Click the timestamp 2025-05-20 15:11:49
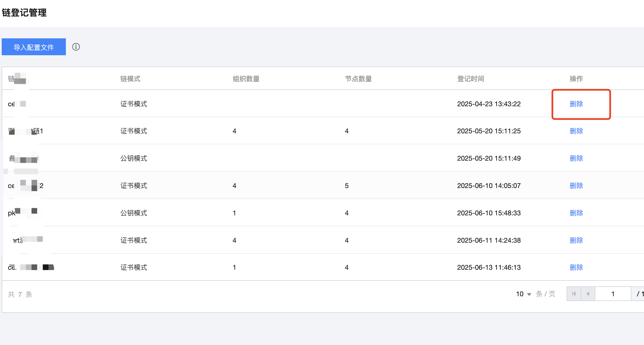The height and width of the screenshot is (345, 644). click(x=489, y=158)
